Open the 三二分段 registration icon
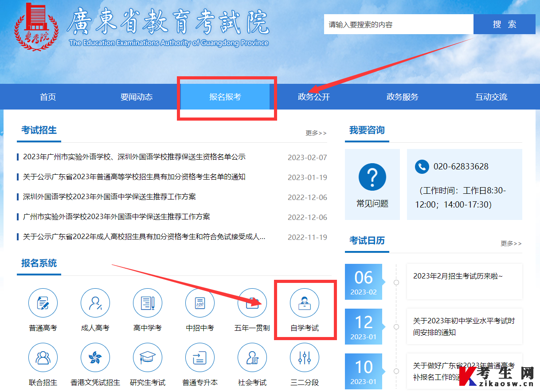Viewport: 540px width, 392px height. click(x=305, y=357)
